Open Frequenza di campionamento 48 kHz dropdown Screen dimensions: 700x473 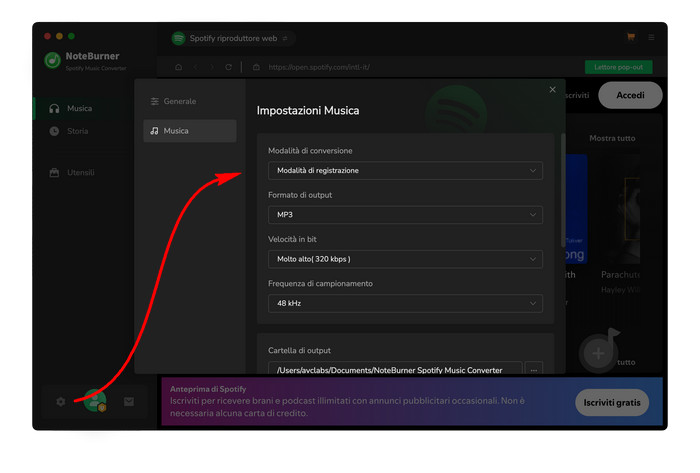point(405,303)
